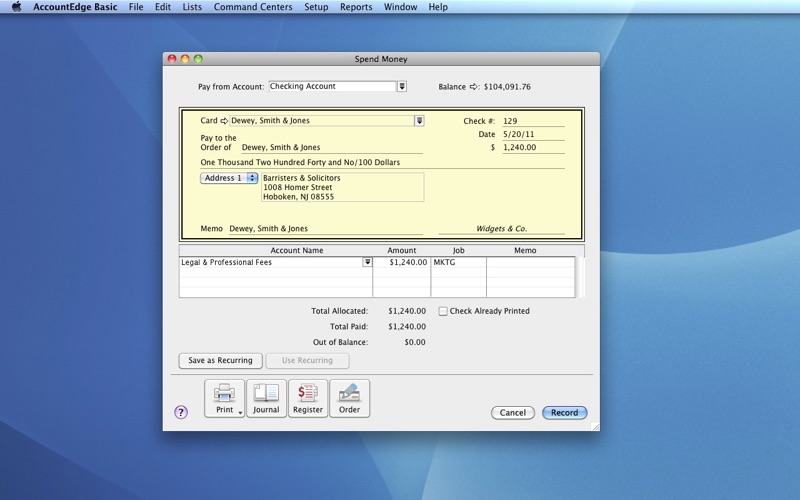Open the Journal icon button
The width and height of the screenshot is (800, 500).
tap(266, 398)
